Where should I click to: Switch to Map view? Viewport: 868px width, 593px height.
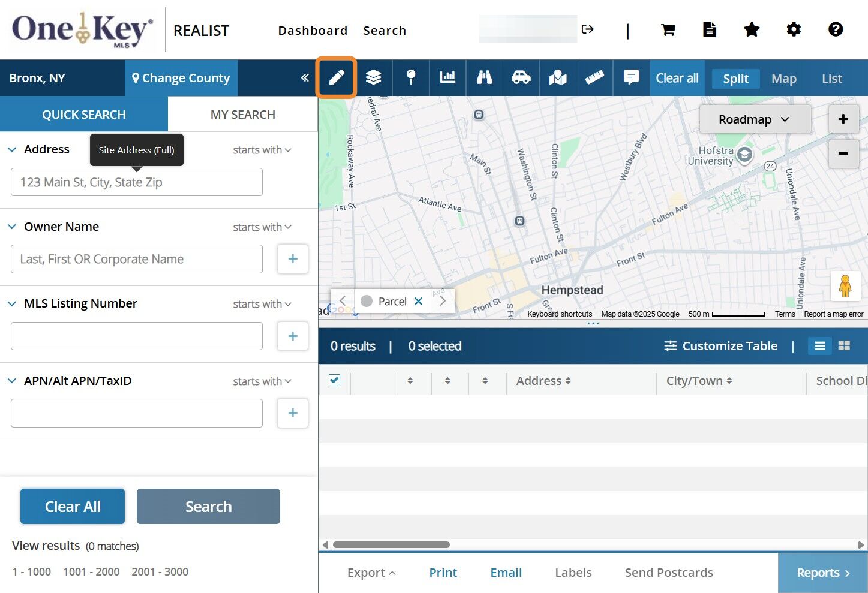tap(783, 79)
